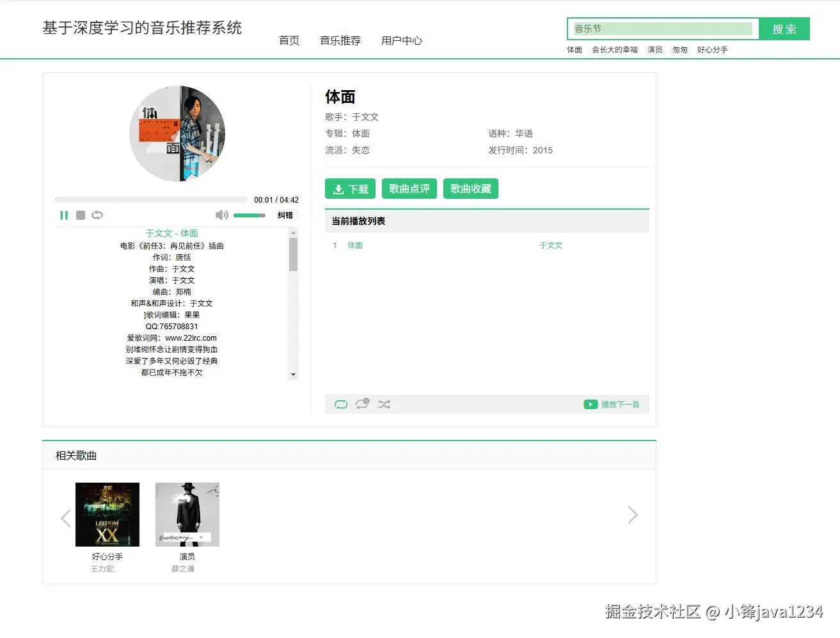Open the 好心分手 album cover thumbnail
The image size is (840, 638).
(x=107, y=515)
